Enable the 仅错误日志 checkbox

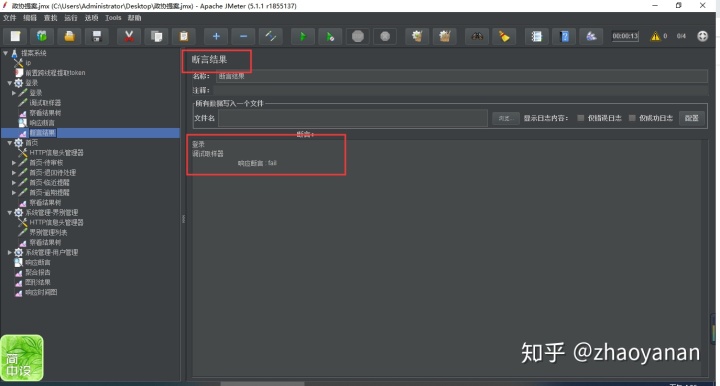click(580, 118)
